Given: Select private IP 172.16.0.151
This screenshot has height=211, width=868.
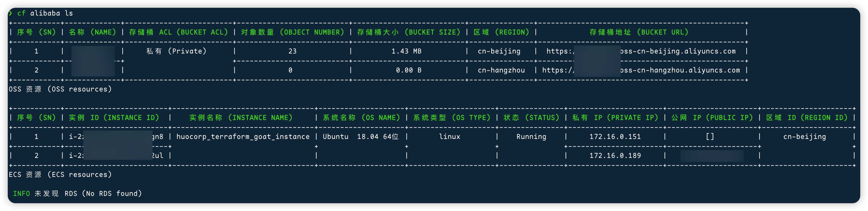Looking at the screenshot, I should [x=615, y=137].
